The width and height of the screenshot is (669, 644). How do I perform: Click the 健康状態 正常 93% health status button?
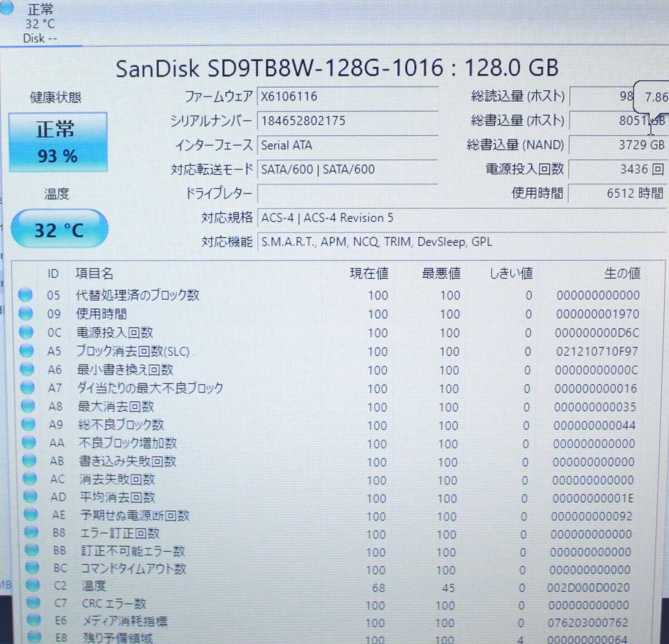click(x=57, y=143)
